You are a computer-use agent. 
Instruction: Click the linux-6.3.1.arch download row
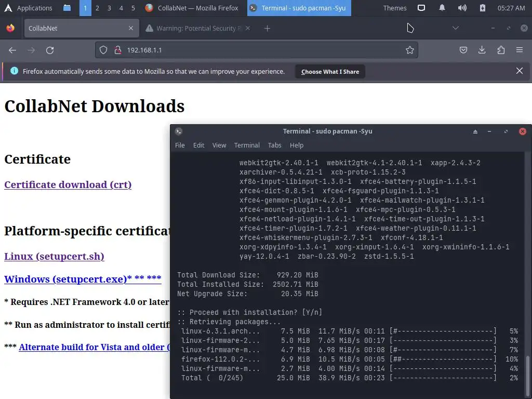pyautogui.click(x=350, y=331)
